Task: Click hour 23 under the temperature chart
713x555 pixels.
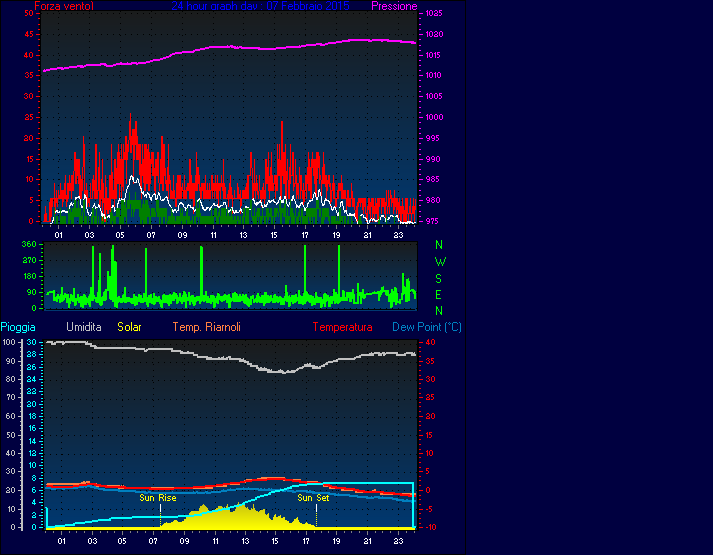Action: coord(398,541)
